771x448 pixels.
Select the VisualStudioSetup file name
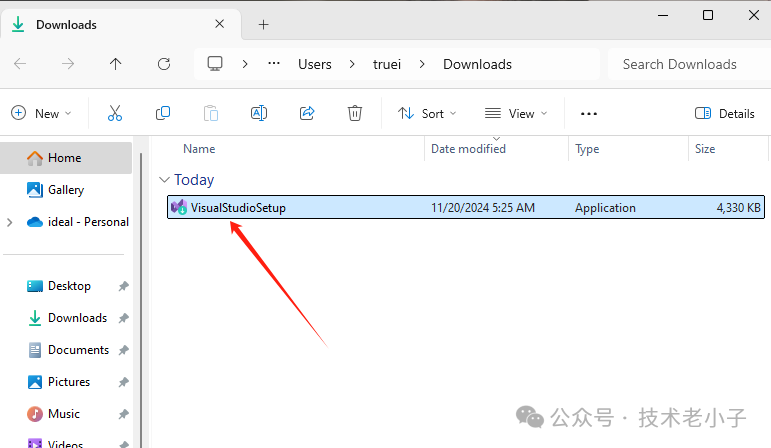pos(238,208)
